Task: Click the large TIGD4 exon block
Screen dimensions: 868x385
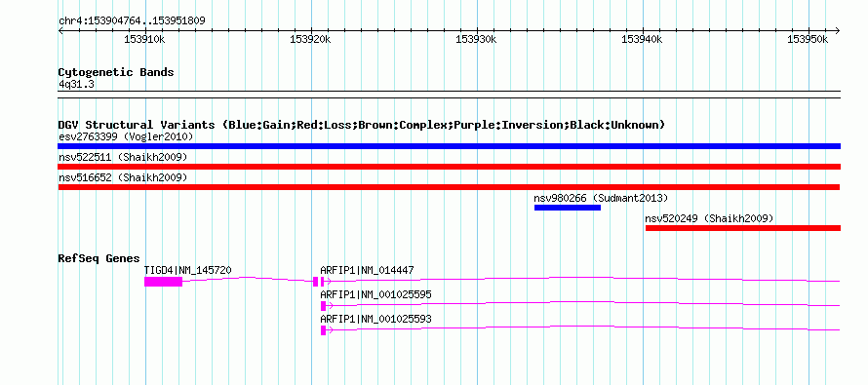Action: pyautogui.click(x=163, y=282)
